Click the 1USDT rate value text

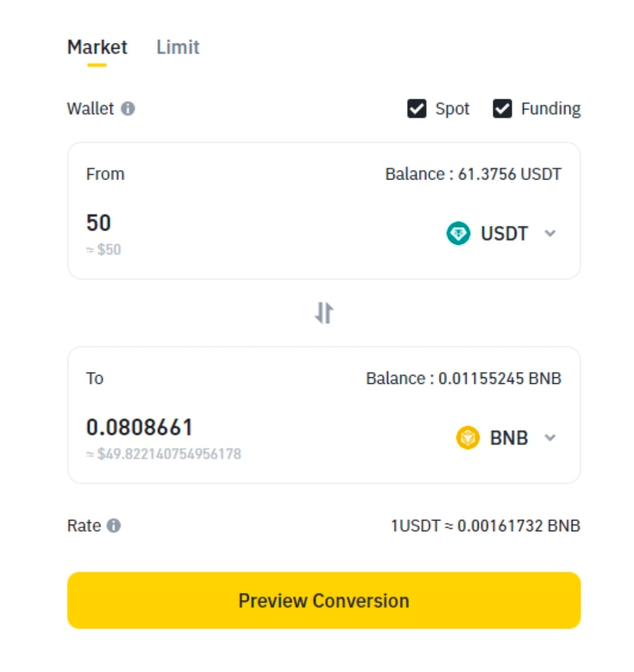pos(485,525)
